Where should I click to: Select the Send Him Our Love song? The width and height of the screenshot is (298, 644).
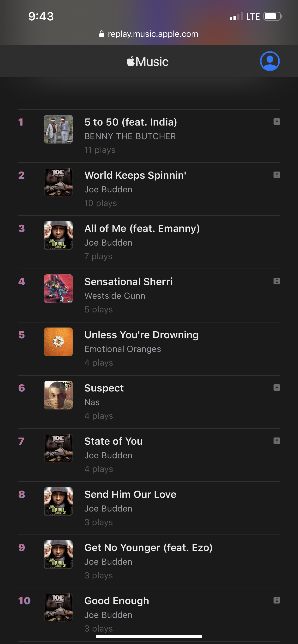(x=130, y=494)
